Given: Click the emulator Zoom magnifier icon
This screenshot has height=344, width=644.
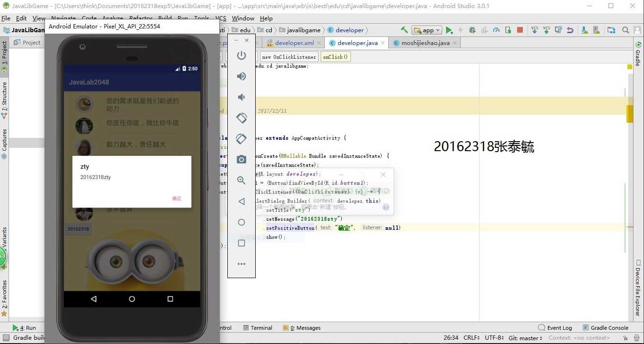Looking at the screenshot, I should point(241,180).
